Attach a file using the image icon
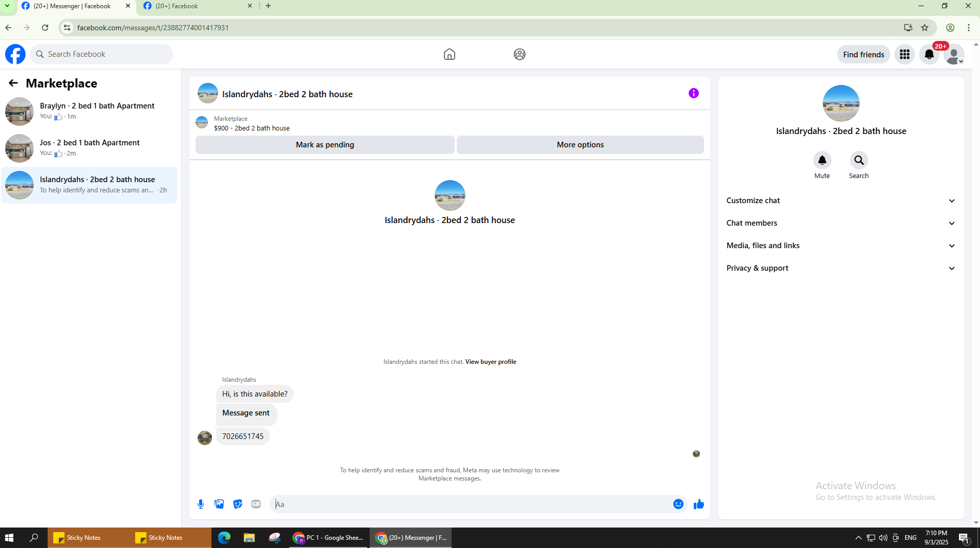 (219, 504)
